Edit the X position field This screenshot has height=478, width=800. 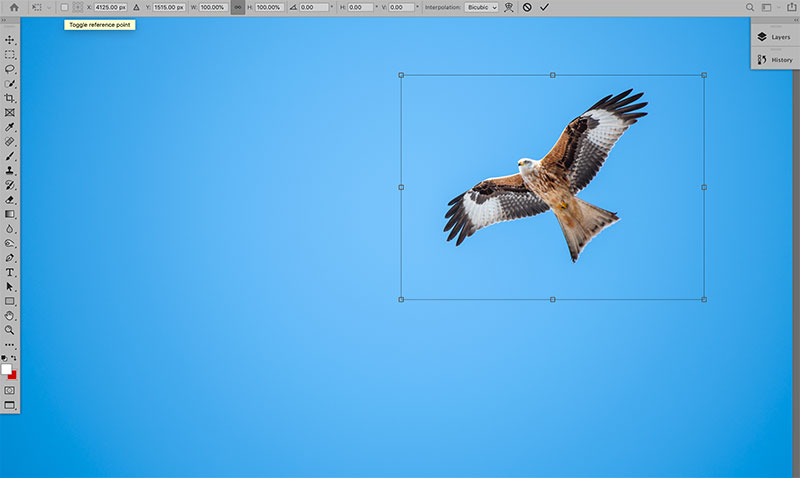click(x=110, y=7)
